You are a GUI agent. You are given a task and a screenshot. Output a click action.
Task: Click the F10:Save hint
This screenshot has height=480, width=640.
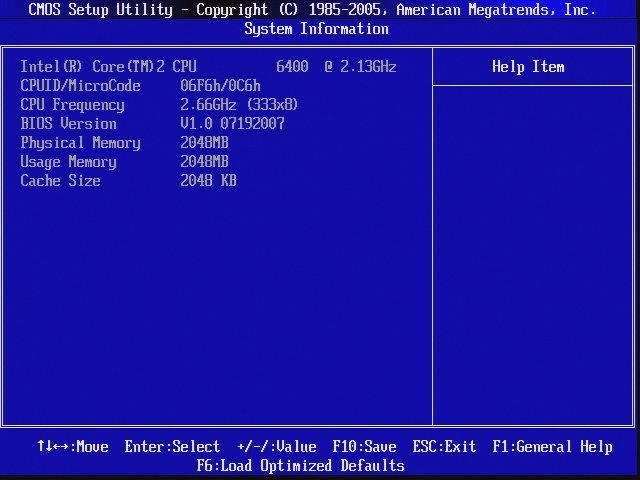pyautogui.click(x=364, y=447)
